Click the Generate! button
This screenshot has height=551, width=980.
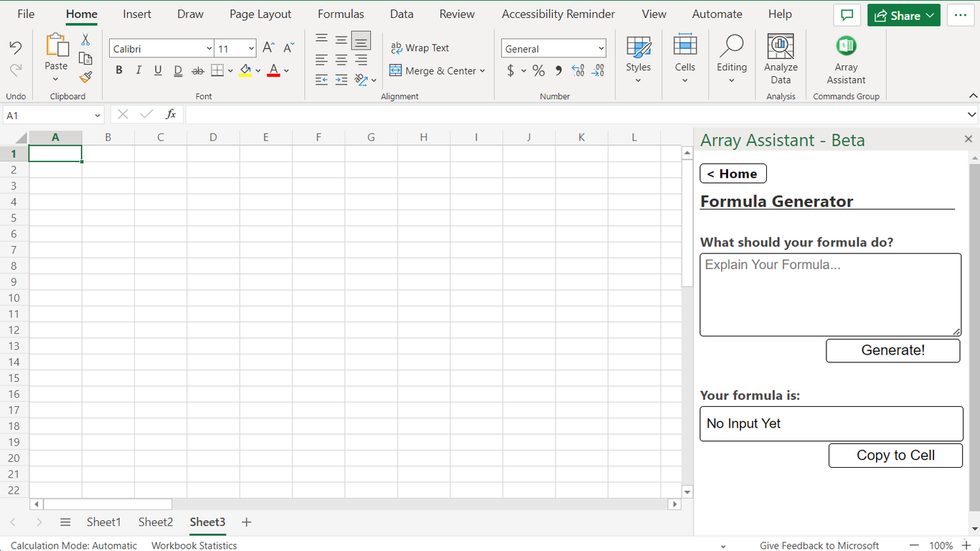[893, 350]
